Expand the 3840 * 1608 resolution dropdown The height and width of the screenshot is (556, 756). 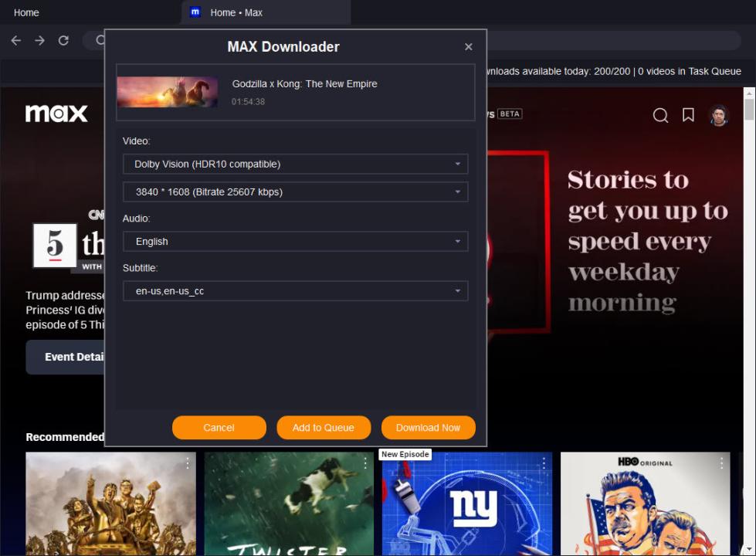pos(295,192)
